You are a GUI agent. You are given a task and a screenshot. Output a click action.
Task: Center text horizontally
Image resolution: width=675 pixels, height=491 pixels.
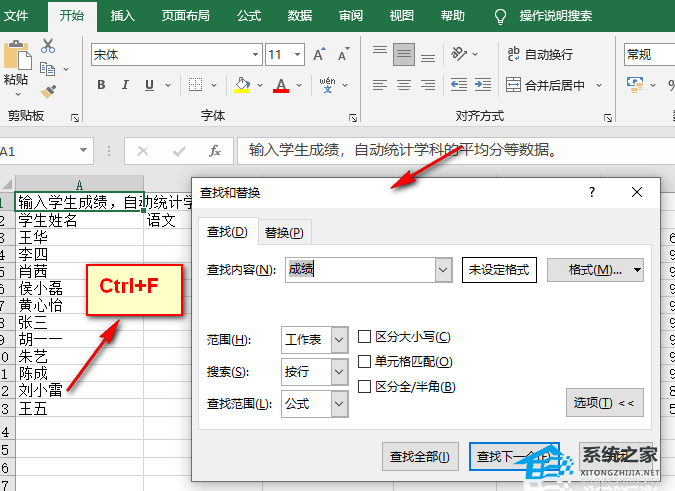(404, 85)
